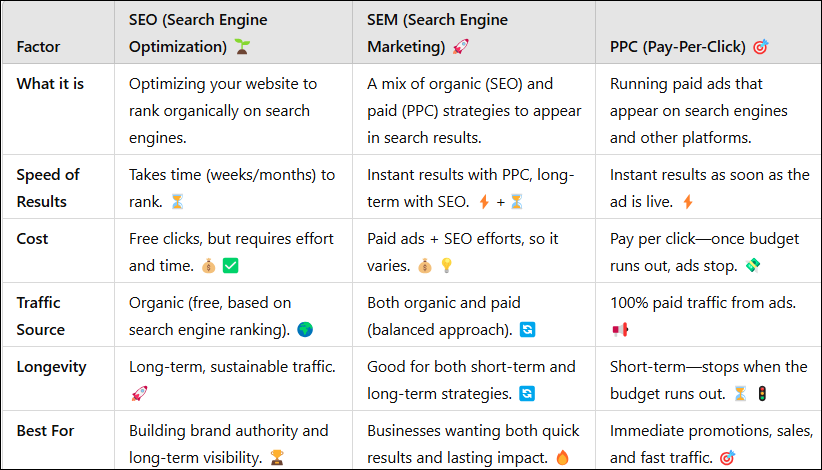This screenshot has width=822, height=470.
Task: Click the target emoji beside PPC header
Action: (x=761, y=47)
